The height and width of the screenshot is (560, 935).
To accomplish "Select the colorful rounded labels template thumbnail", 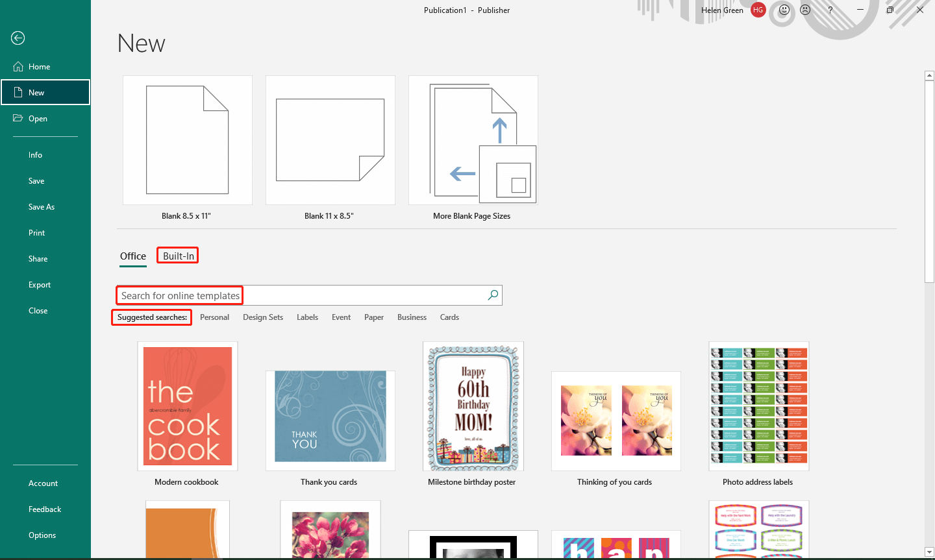I will pos(759,529).
